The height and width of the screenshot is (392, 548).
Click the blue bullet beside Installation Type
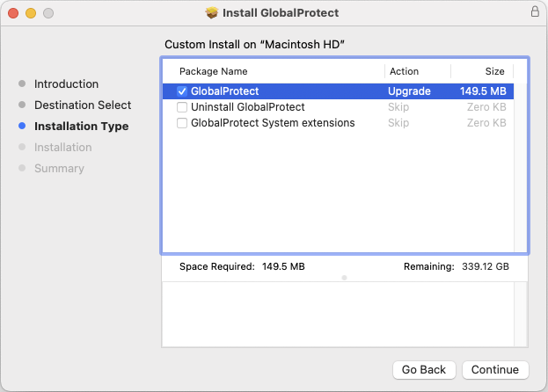tap(22, 127)
